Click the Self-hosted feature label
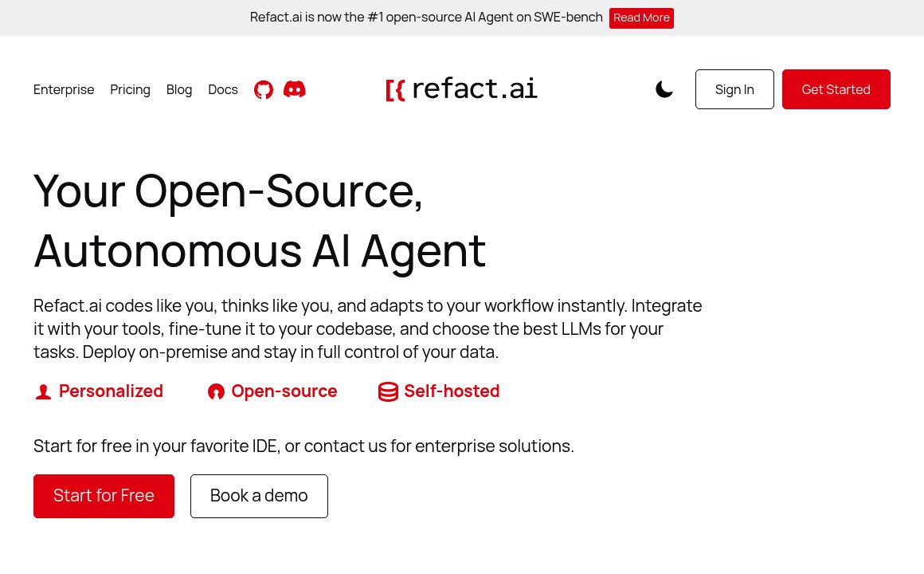 [452, 391]
